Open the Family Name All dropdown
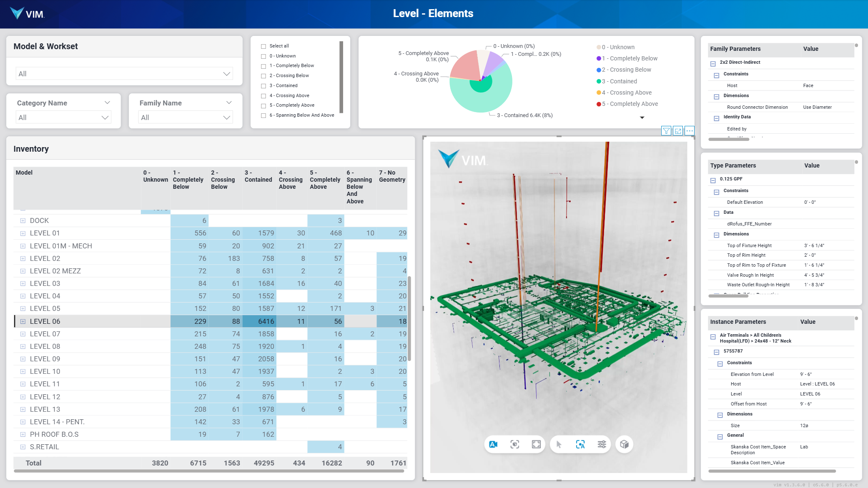Viewport: 868px width, 488px height. pos(185,118)
